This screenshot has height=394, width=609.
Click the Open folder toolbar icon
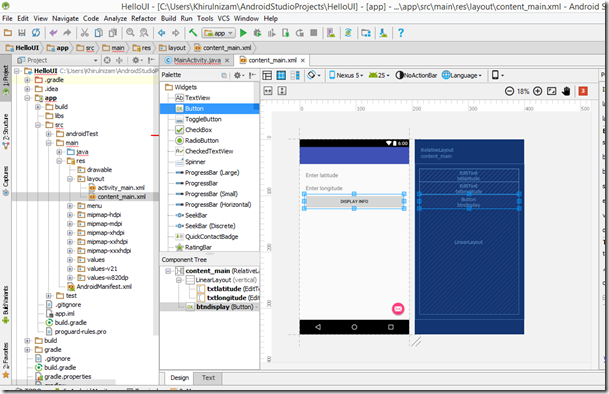click(8, 33)
